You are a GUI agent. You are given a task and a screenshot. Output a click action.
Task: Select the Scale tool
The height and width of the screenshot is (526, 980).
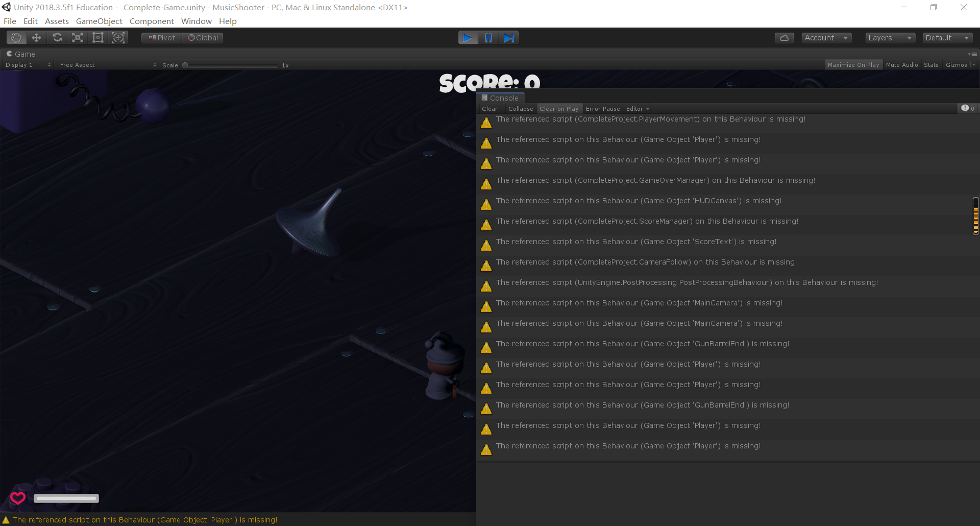click(78, 38)
